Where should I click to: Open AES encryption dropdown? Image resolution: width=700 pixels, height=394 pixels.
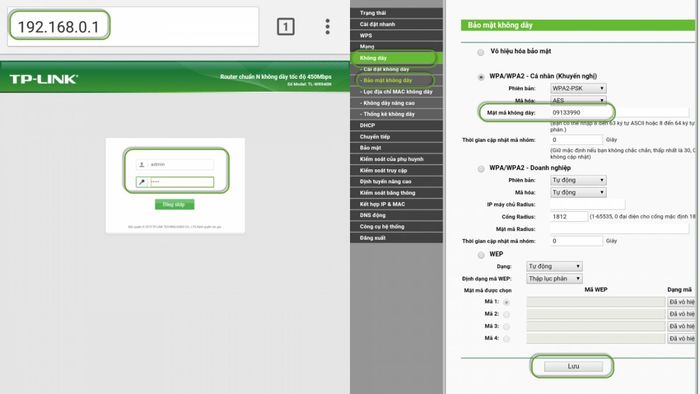click(x=578, y=100)
